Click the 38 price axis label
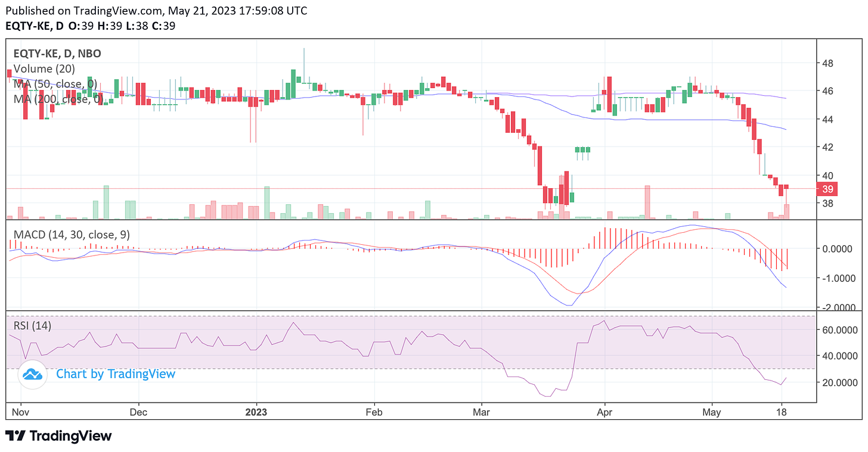 point(828,203)
